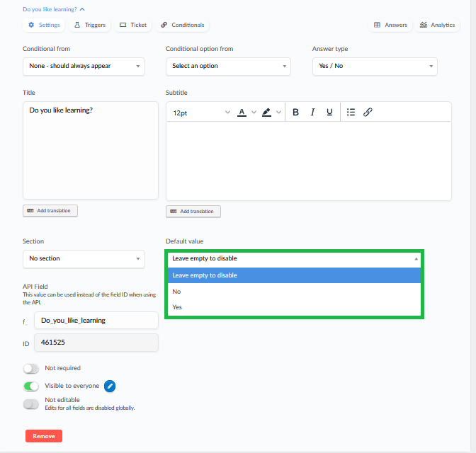Click the red Remove button
476x453 pixels.
[44, 436]
